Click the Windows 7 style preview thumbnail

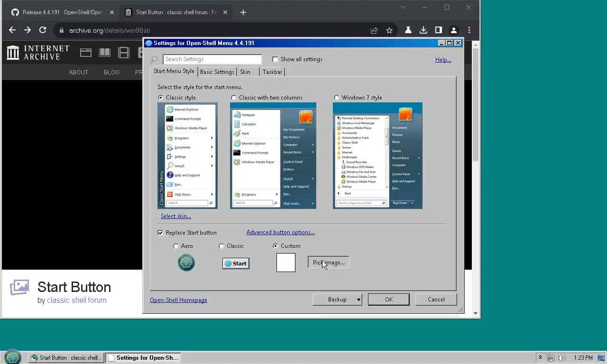pyautogui.click(x=377, y=156)
